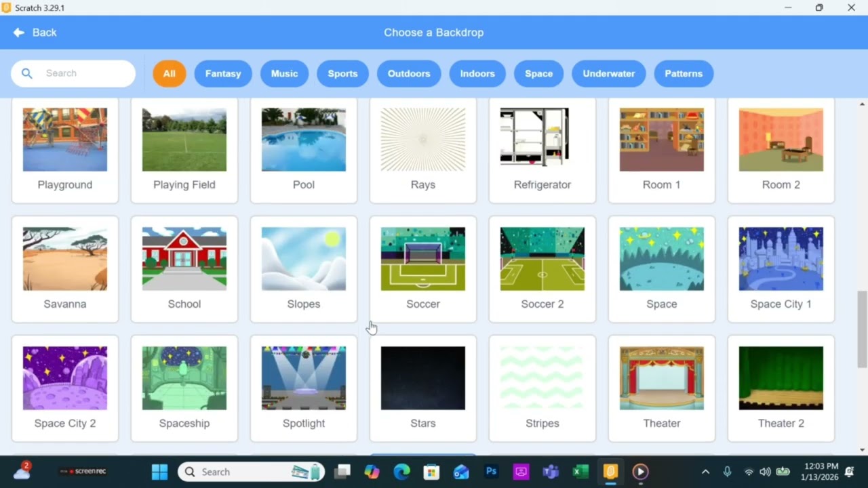This screenshot has height=488, width=868.
Task: Click the volume speaker tray icon
Action: 765,472
